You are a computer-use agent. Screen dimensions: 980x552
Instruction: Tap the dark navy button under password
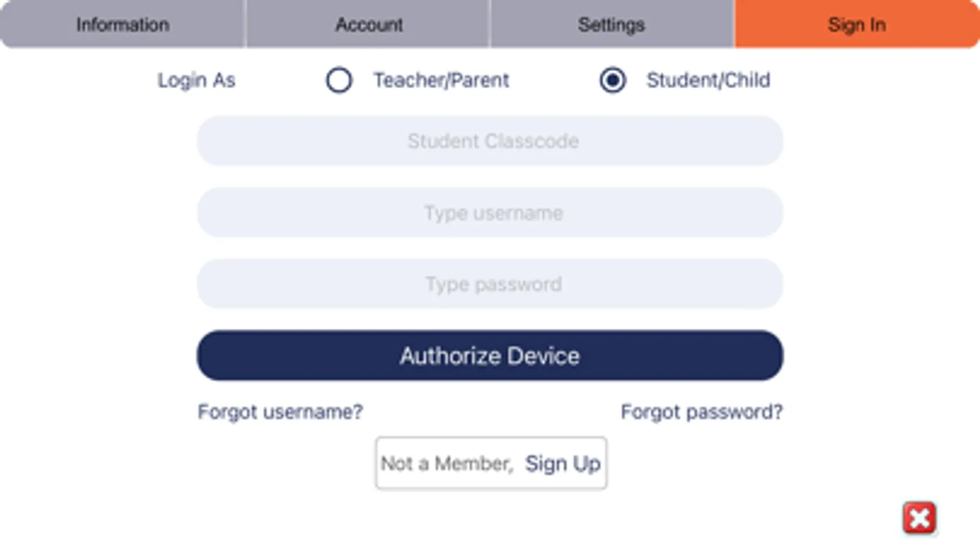(490, 356)
